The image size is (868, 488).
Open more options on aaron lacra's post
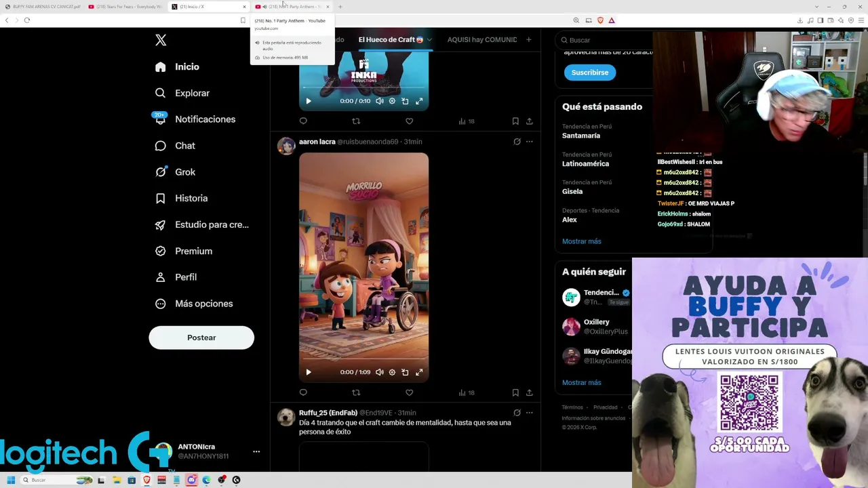click(530, 142)
